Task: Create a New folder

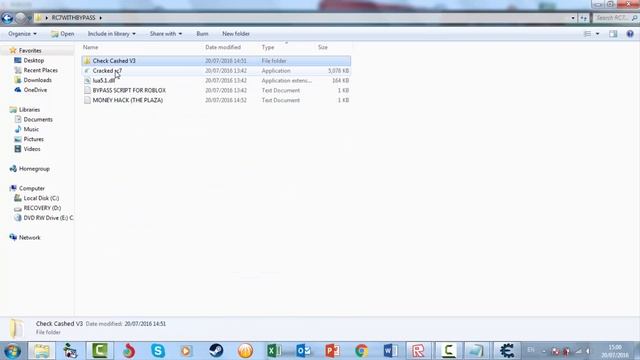Action: (x=236, y=34)
